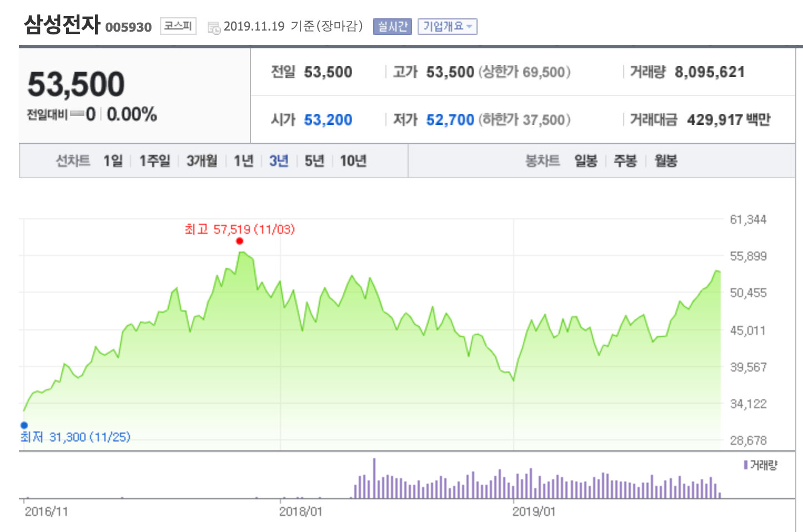803x532 pixels.
Task: Switch chart to 1년 period
Action: tap(243, 161)
